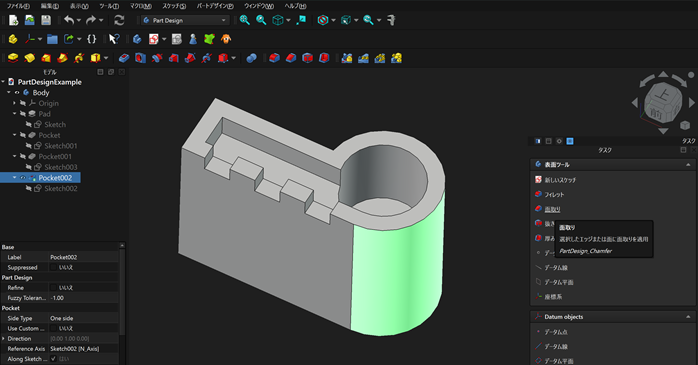Image resolution: width=698 pixels, height=365 pixels.
Task: Toggle the Use Custom property checkbox
Action: click(53, 328)
